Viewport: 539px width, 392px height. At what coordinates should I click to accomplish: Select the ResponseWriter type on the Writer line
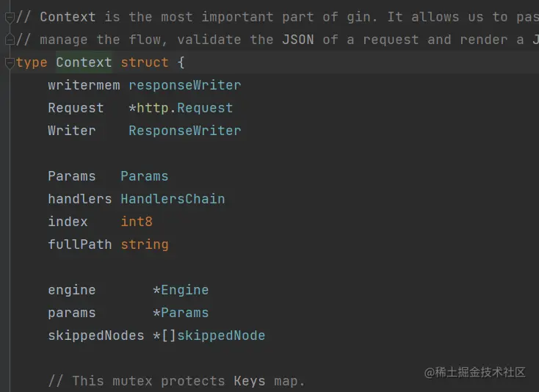[184, 131]
